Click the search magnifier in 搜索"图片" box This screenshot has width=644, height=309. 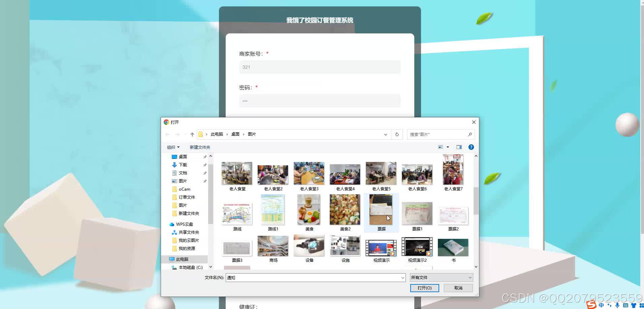(x=470, y=134)
